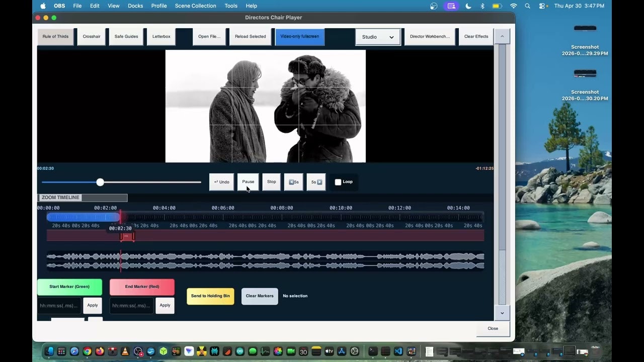Screen dimensions: 644x362
Task: Pause the video playback
Action: point(248,182)
